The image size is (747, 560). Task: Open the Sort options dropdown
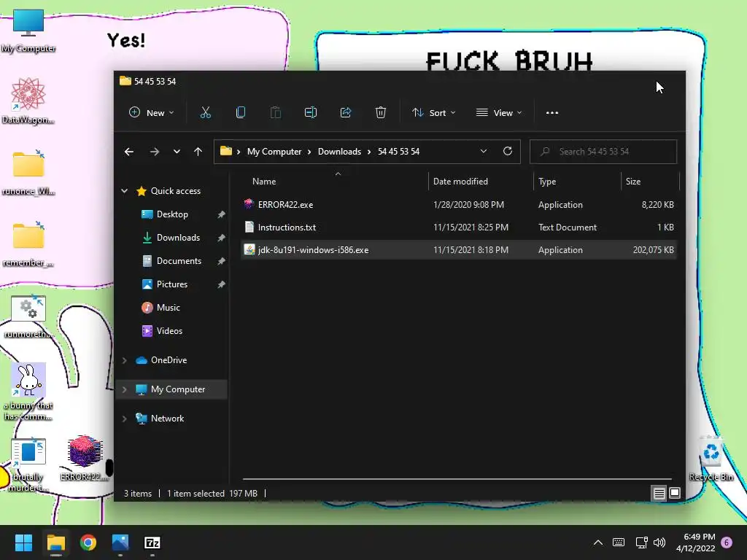coord(433,113)
